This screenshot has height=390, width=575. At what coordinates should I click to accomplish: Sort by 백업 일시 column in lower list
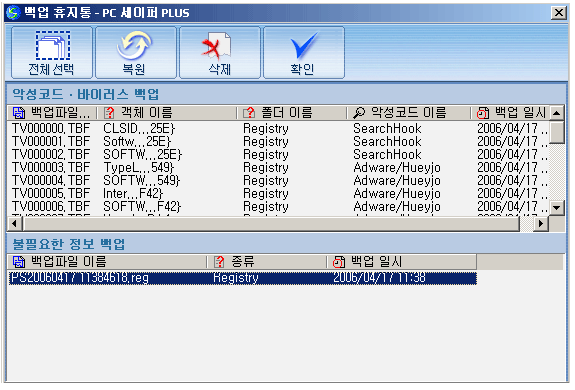coord(402,262)
